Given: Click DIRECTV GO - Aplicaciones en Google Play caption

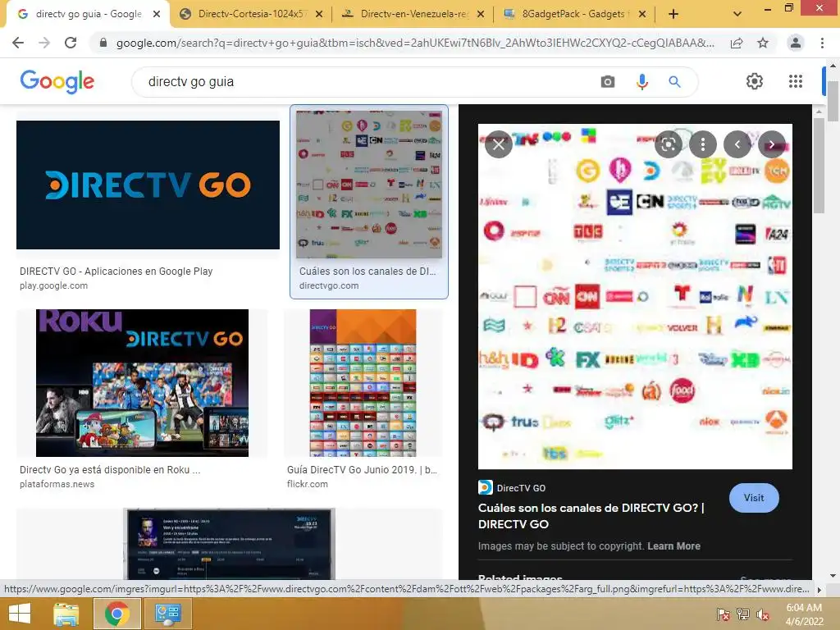Looking at the screenshot, I should point(116,271).
